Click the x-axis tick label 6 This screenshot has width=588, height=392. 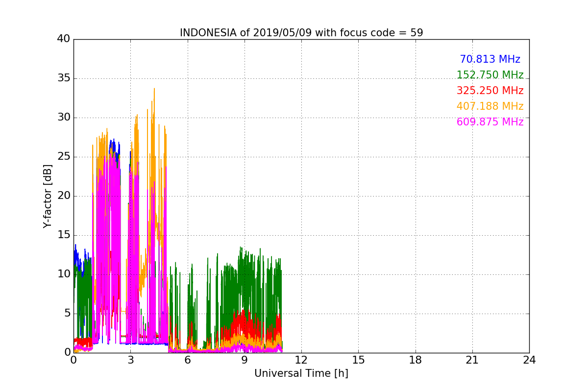(188, 360)
